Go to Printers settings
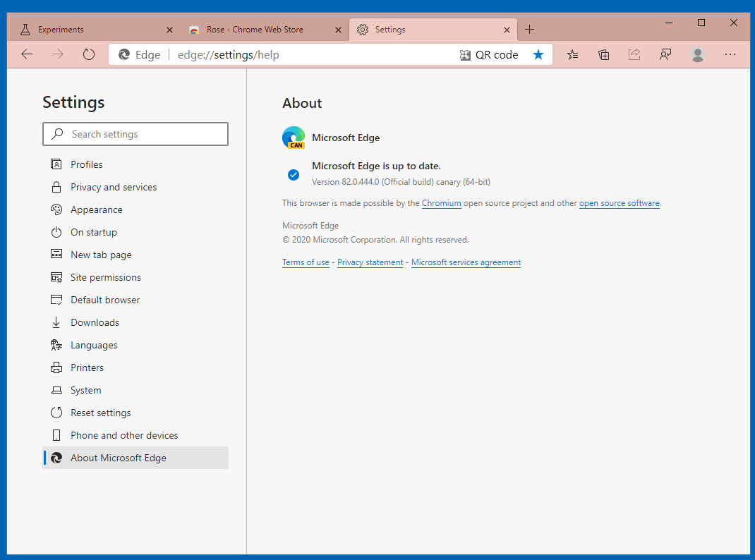Screen dimensions: 755x560 pos(135,367)
